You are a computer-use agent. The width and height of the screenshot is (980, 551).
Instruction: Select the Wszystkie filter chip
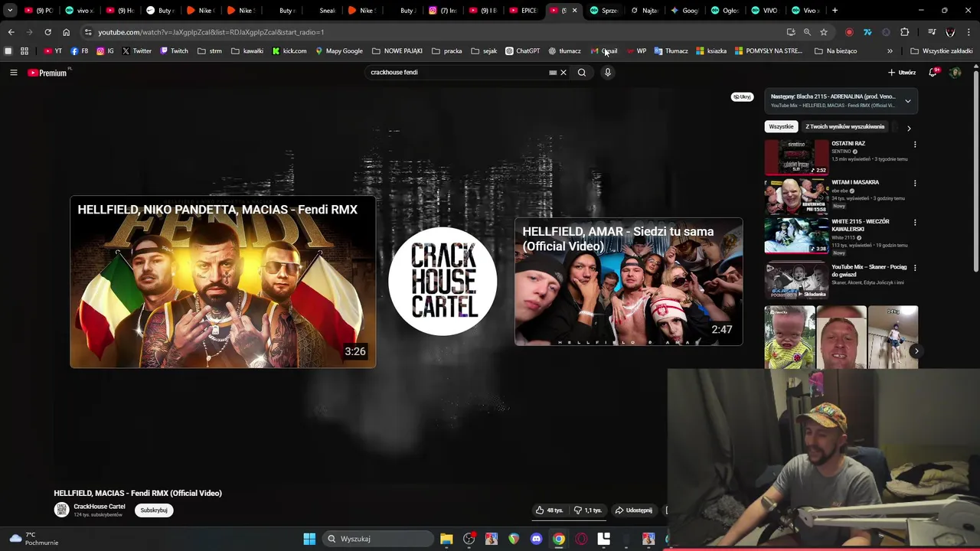(x=781, y=127)
